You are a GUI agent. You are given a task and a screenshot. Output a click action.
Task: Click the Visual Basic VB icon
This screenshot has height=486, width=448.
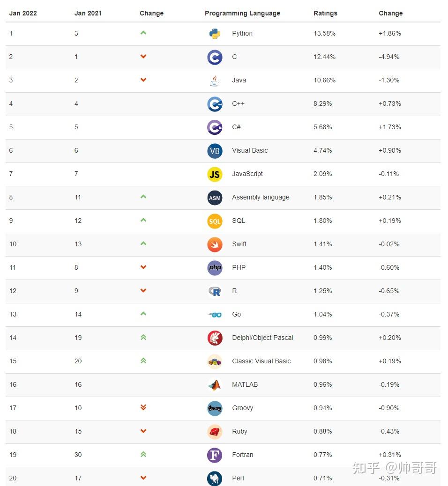(x=215, y=151)
